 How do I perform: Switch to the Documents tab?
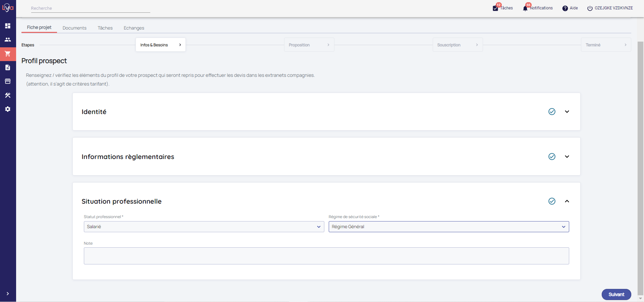(74, 28)
